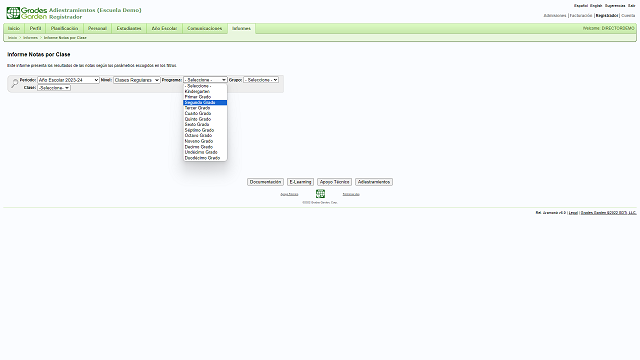Open the Año Escolar tab
Image resolution: width=640 pixels, height=360 pixels.
click(164, 29)
